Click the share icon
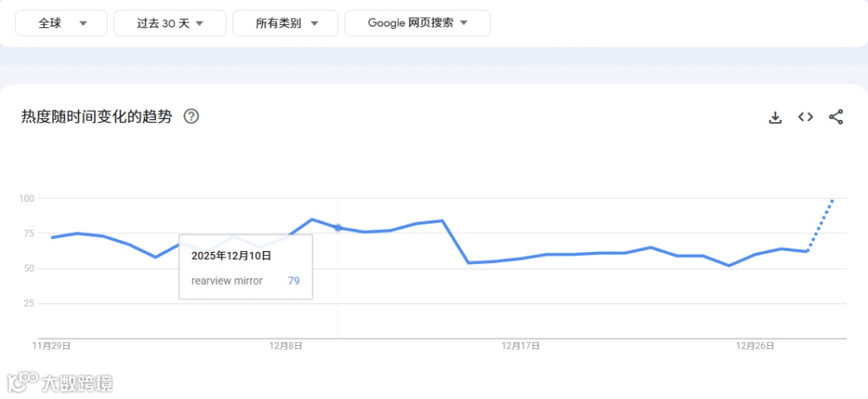868x399 pixels. coord(836,117)
